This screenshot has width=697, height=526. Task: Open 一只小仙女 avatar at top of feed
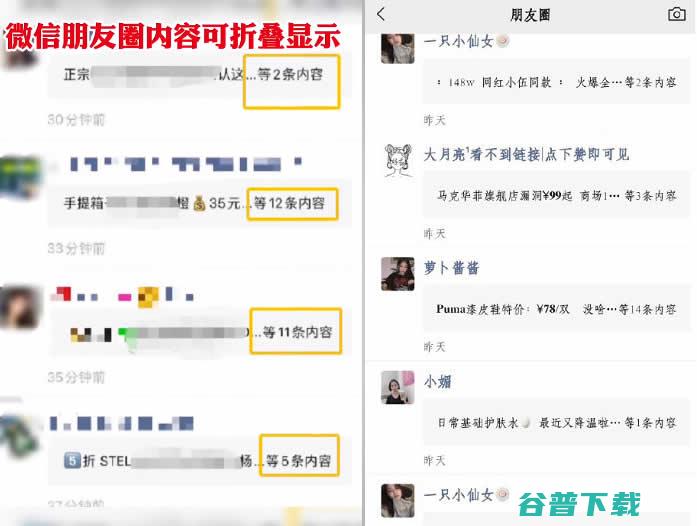[397, 48]
